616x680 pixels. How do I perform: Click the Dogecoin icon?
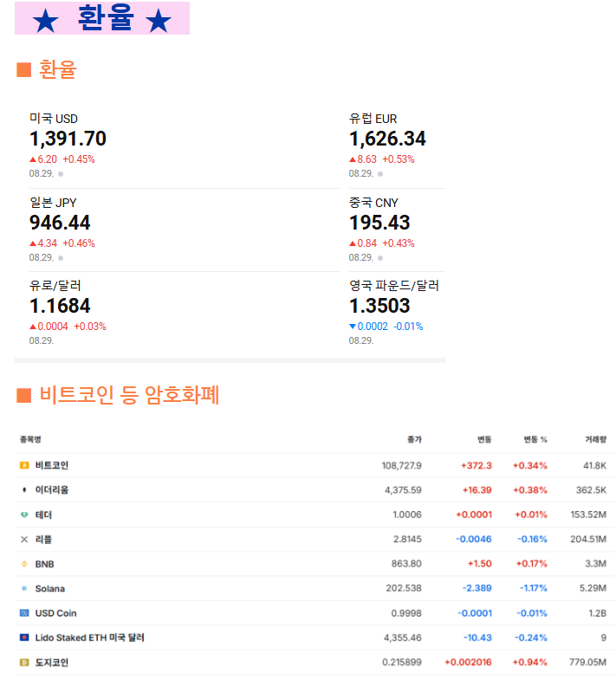24,662
